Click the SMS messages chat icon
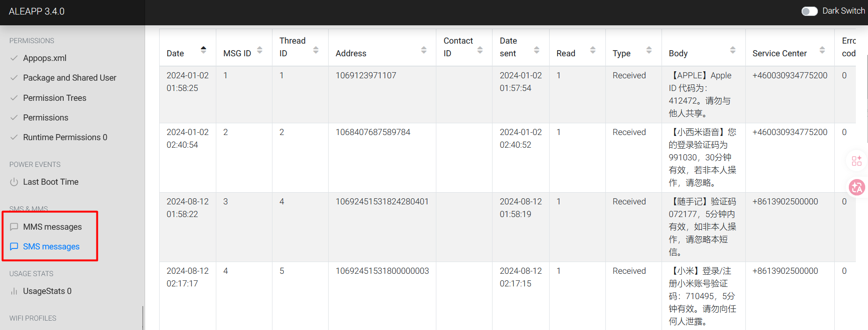Viewport: 868px width, 330px height. tap(14, 247)
